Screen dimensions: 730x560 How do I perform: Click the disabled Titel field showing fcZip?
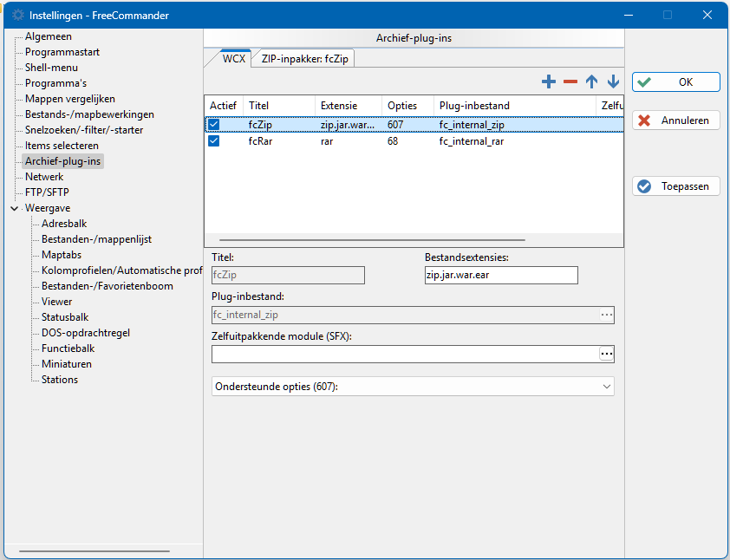pos(288,275)
